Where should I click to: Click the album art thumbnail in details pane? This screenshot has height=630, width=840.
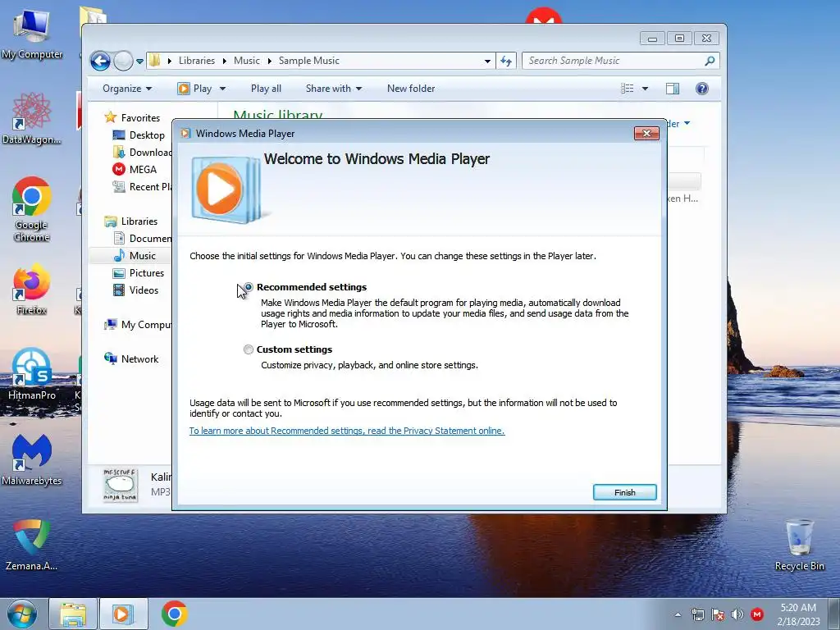point(121,485)
